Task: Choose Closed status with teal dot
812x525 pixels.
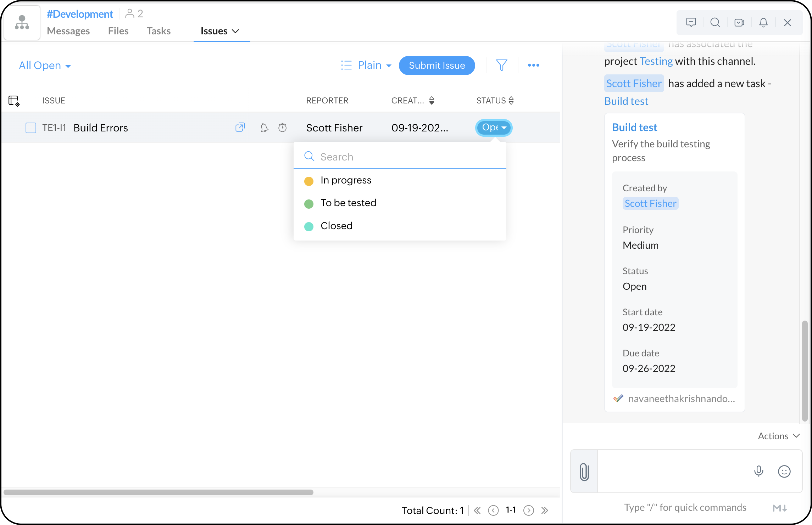Action: [336, 226]
